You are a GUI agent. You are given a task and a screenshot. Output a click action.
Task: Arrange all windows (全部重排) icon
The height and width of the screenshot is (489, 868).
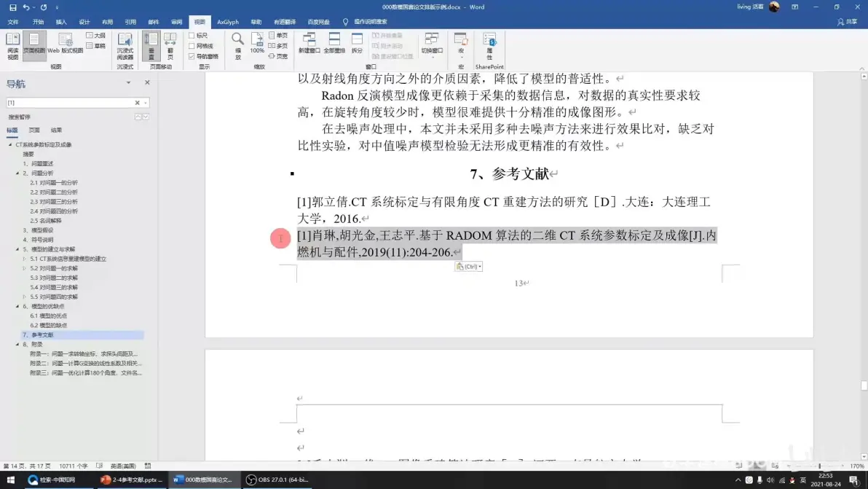click(x=334, y=43)
